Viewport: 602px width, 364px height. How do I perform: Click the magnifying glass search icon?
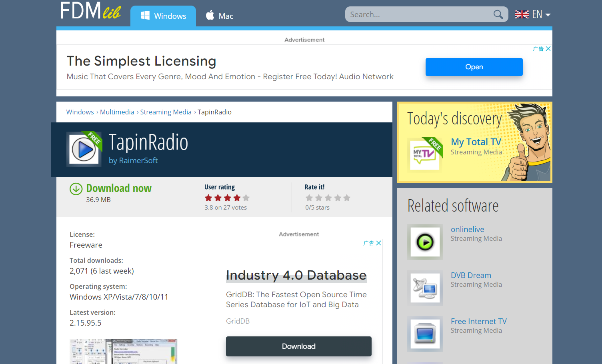pos(498,14)
